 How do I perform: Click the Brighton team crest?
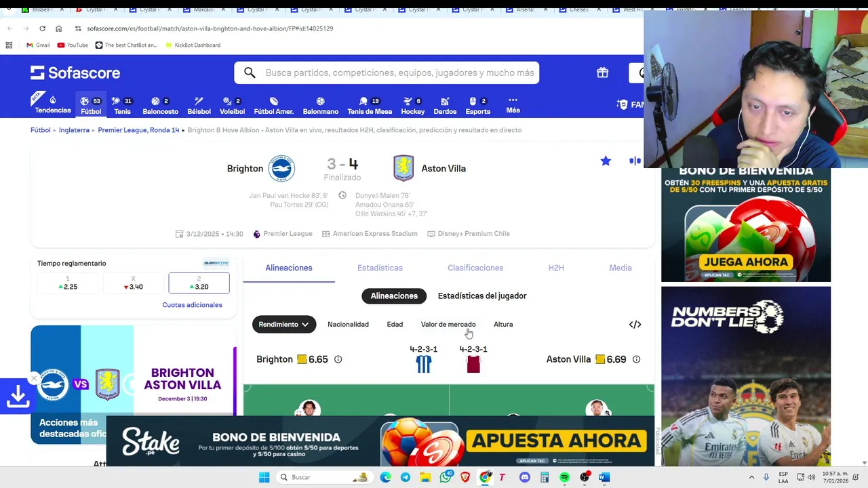281,169
